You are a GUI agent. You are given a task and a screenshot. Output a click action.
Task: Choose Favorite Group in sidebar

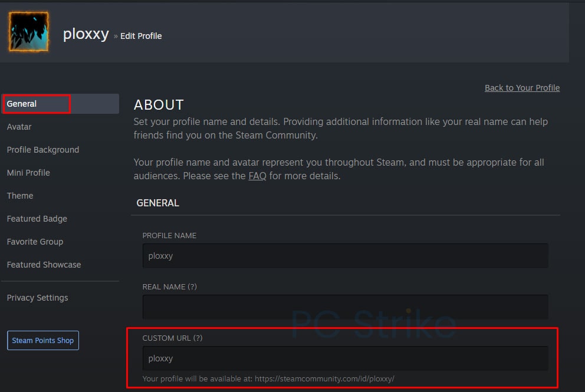[x=35, y=242]
